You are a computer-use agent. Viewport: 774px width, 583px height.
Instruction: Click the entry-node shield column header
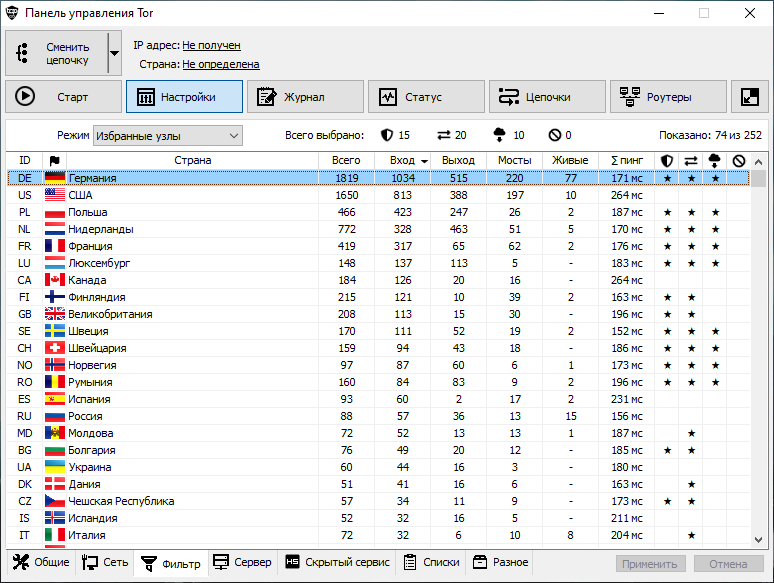point(667,160)
